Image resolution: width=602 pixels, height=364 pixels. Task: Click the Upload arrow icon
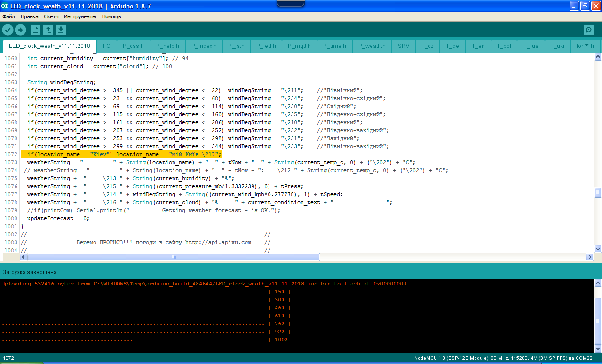[20, 30]
